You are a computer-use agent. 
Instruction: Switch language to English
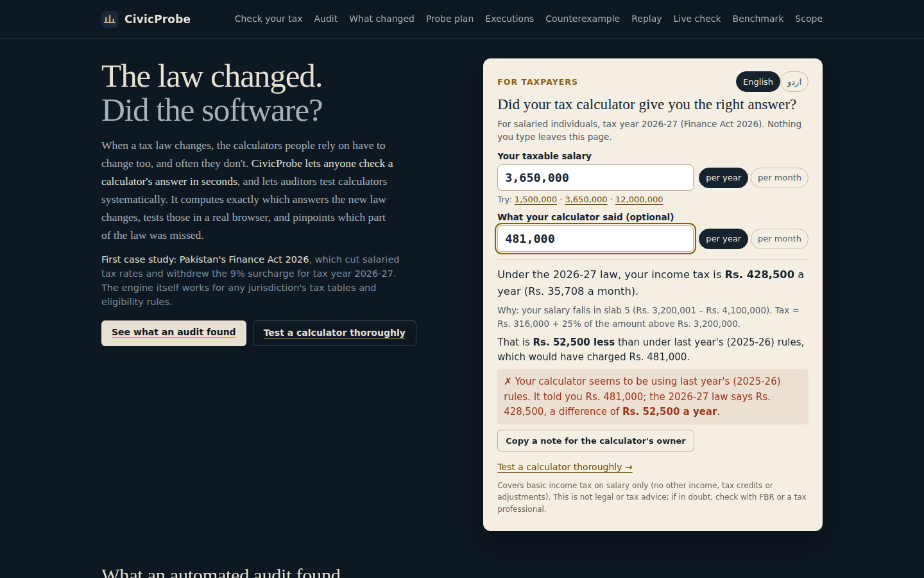[x=758, y=82]
